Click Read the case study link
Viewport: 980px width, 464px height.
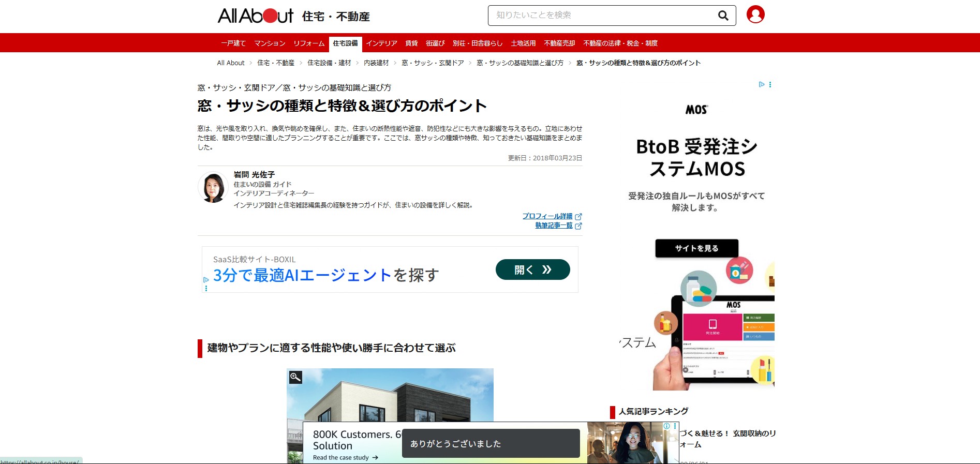point(346,458)
